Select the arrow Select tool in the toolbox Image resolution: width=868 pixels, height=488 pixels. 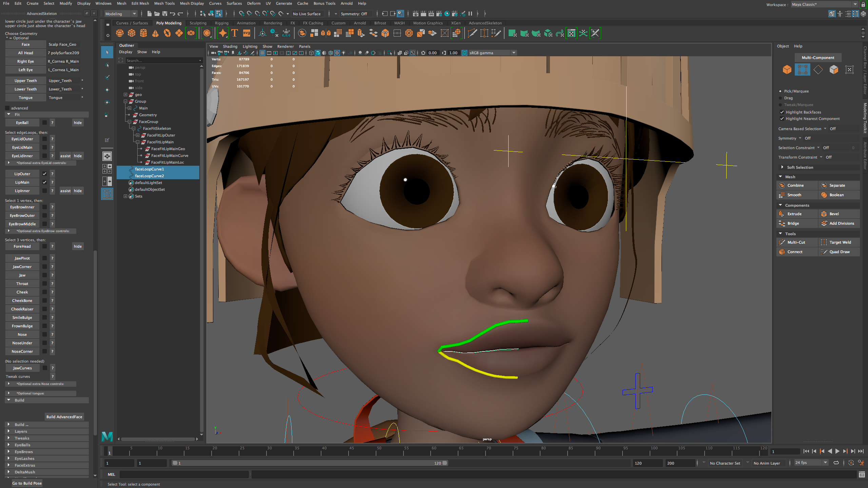click(107, 52)
